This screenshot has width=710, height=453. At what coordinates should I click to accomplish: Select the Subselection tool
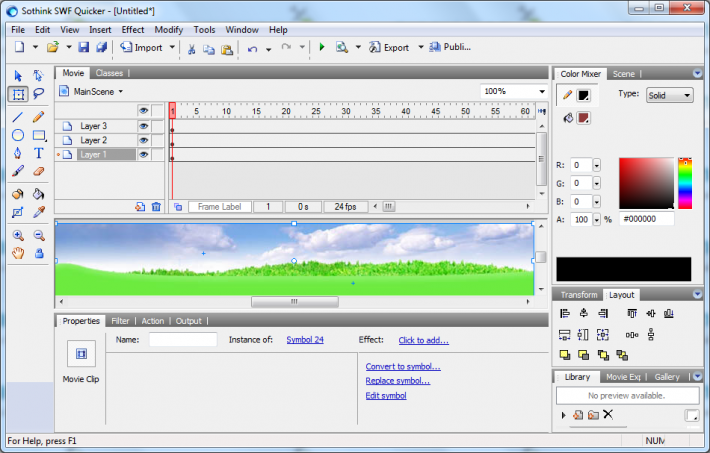38,75
